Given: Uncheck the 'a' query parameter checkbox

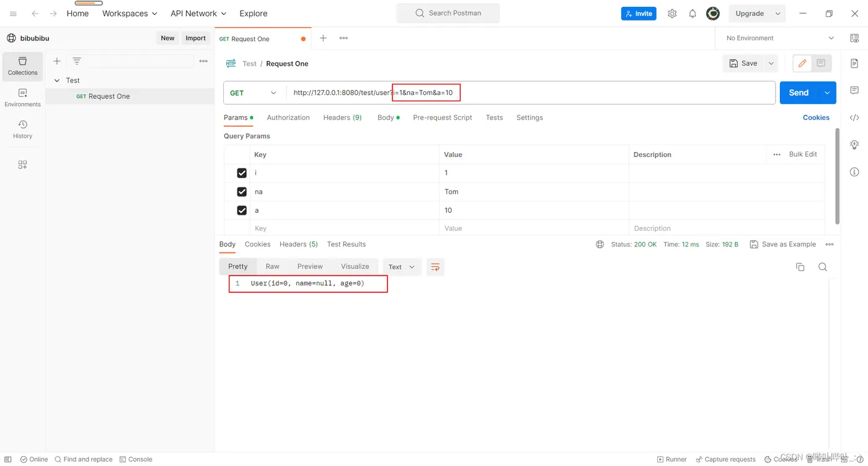Looking at the screenshot, I should click(242, 210).
